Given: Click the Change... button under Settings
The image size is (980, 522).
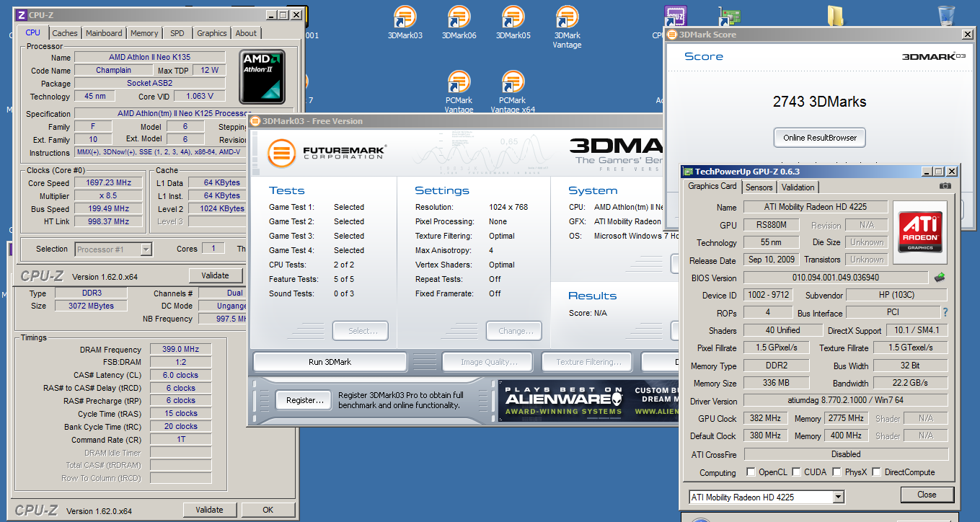Looking at the screenshot, I should click(x=516, y=331).
